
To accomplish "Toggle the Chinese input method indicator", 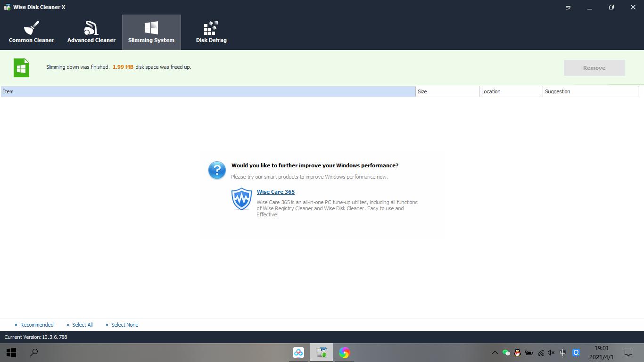I will [563, 353].
